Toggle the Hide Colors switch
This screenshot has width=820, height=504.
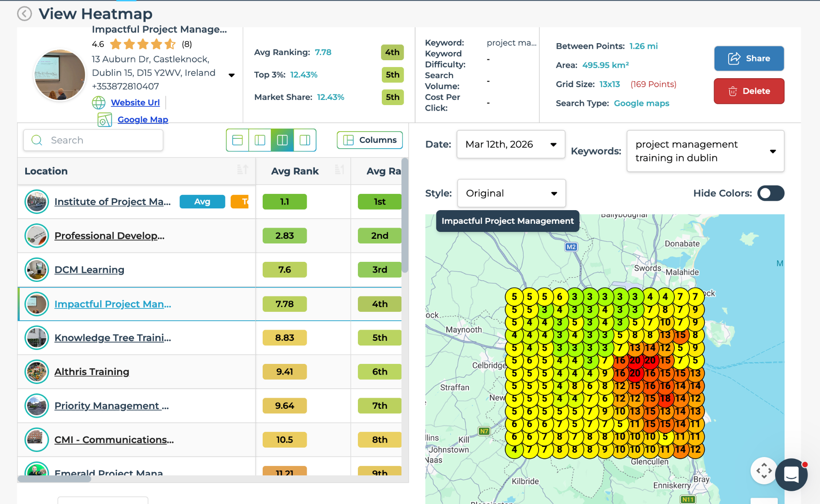(770, 193)
